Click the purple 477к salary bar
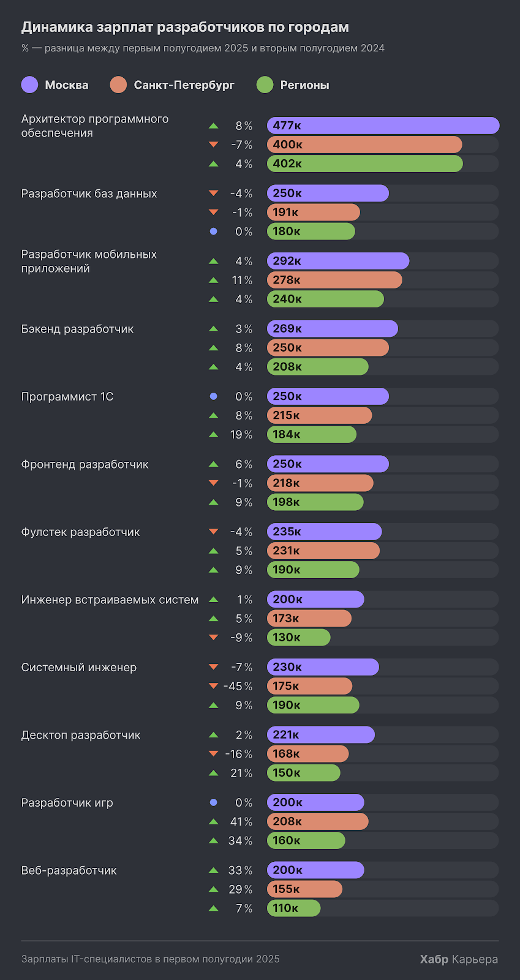 click(x=383, y=126)
